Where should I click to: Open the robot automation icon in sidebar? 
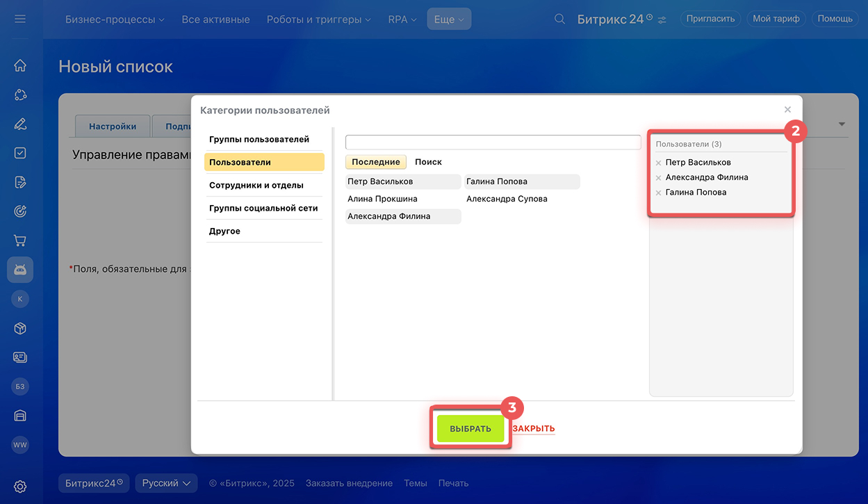(x=20, y=270)
